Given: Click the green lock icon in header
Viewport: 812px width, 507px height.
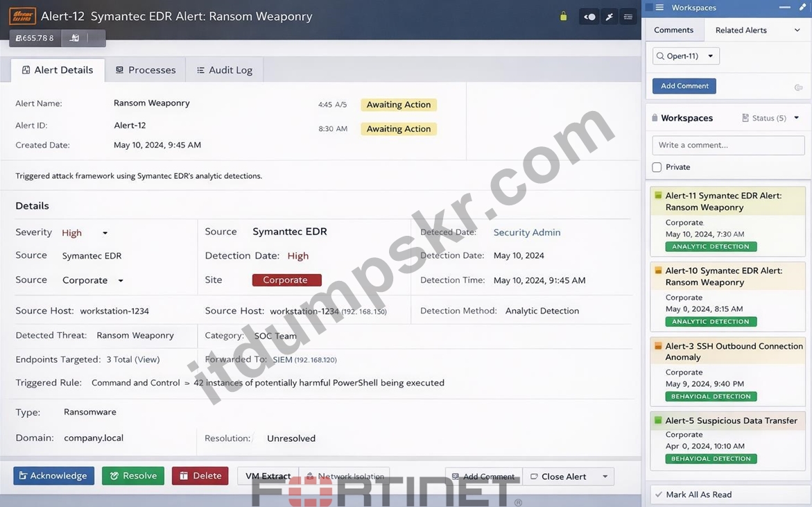Looking at the screenshot, I should [x=564, y=17].
